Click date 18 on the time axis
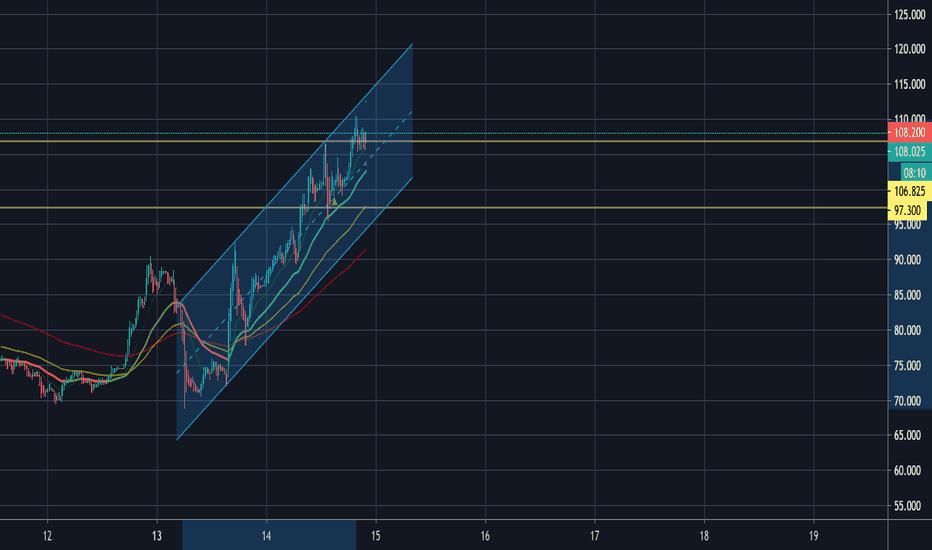 tap(704, 536)
